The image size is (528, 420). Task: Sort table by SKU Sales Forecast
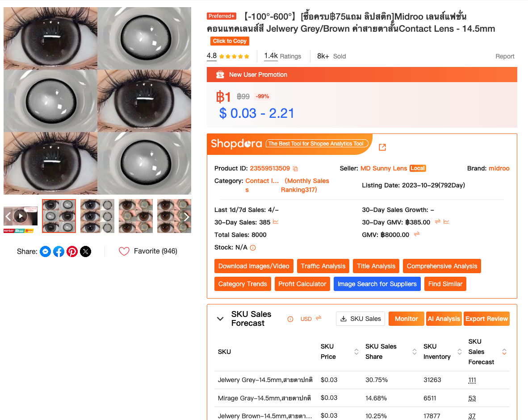point(504,352)
